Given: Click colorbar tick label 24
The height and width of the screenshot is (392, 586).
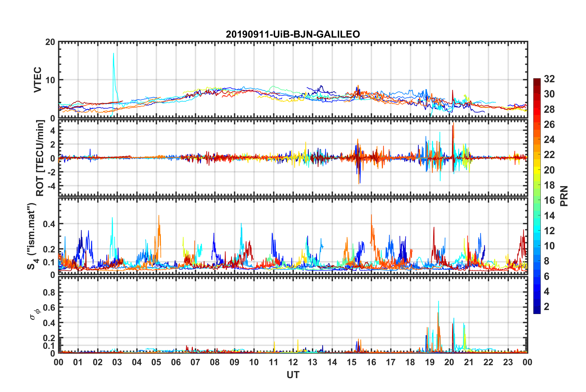Looking at the screenshot, I should pos(549,140).
